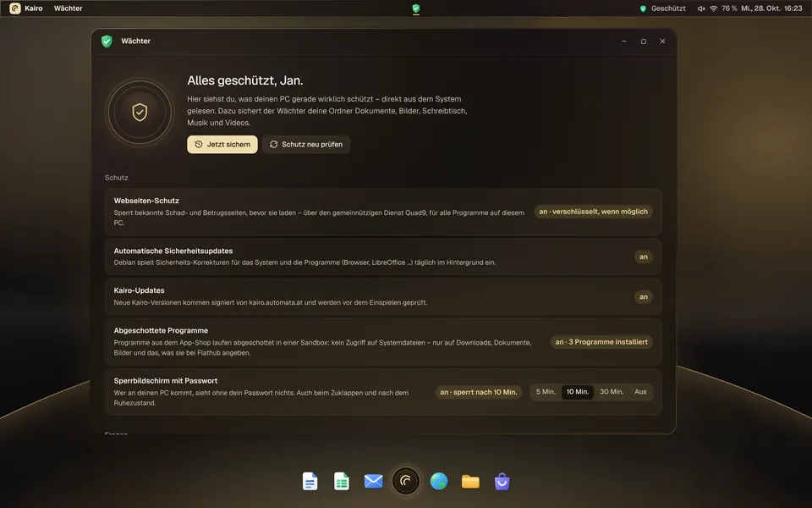
Task: Select the Abgeschottete Programme title
Action: coord(161,331)
